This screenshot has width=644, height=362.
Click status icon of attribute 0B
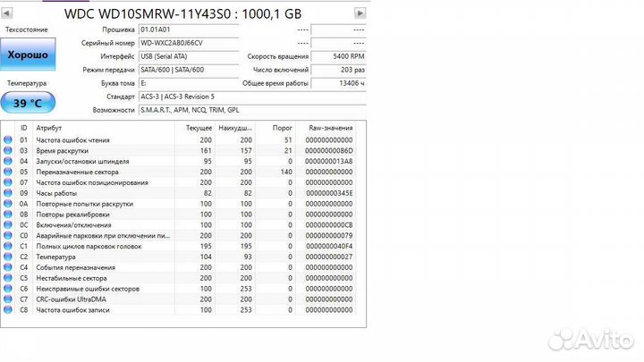click(x=8, y=215)
